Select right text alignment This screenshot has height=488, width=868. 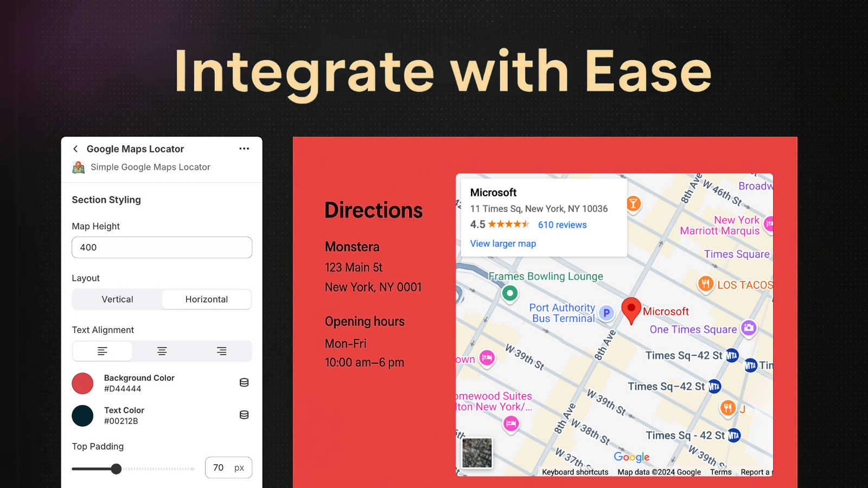tap(221, 351)
